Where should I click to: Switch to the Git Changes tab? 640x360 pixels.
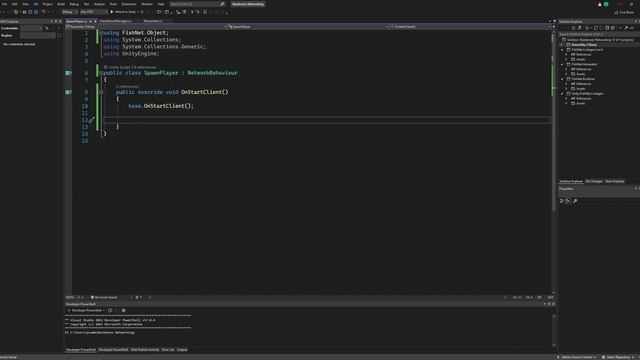click(594, 182)
